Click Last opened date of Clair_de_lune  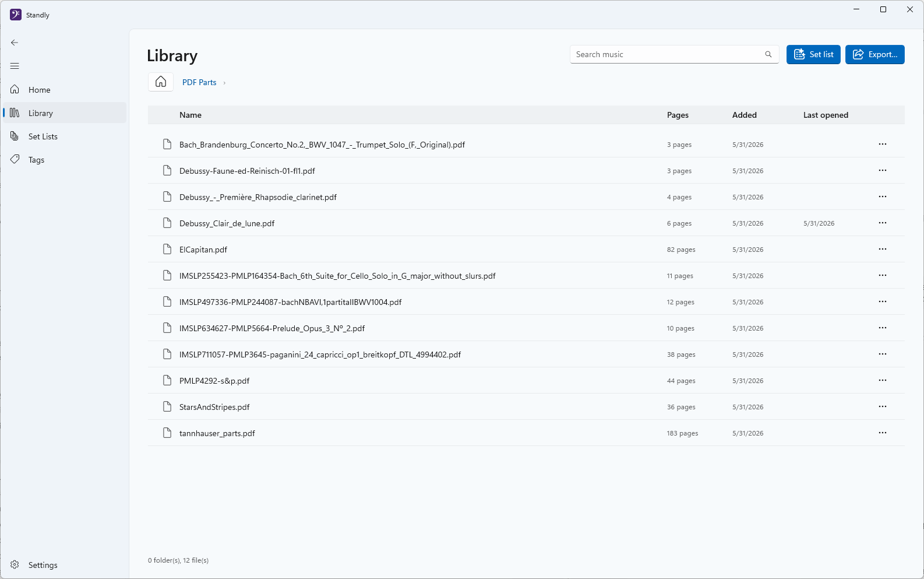click(819, 223)
